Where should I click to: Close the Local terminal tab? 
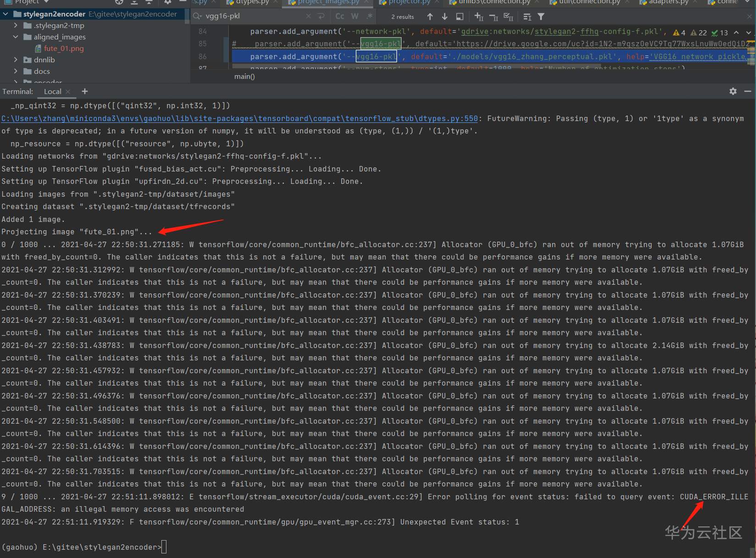click(68, 91)
